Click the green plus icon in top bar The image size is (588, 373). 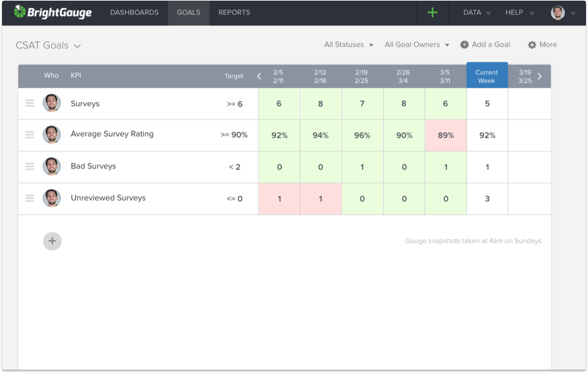click(x=432, y=12)
